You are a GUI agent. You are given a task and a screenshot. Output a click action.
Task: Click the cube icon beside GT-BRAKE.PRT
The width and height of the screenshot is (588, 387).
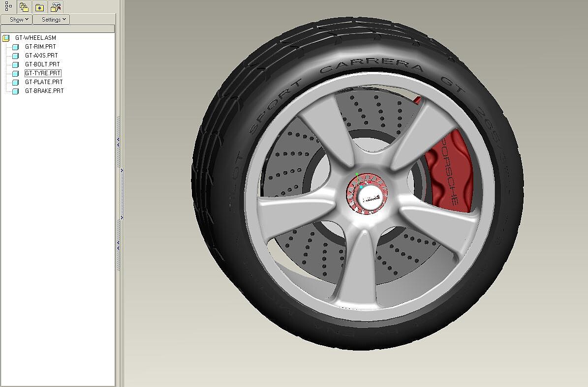click(15, 91)
